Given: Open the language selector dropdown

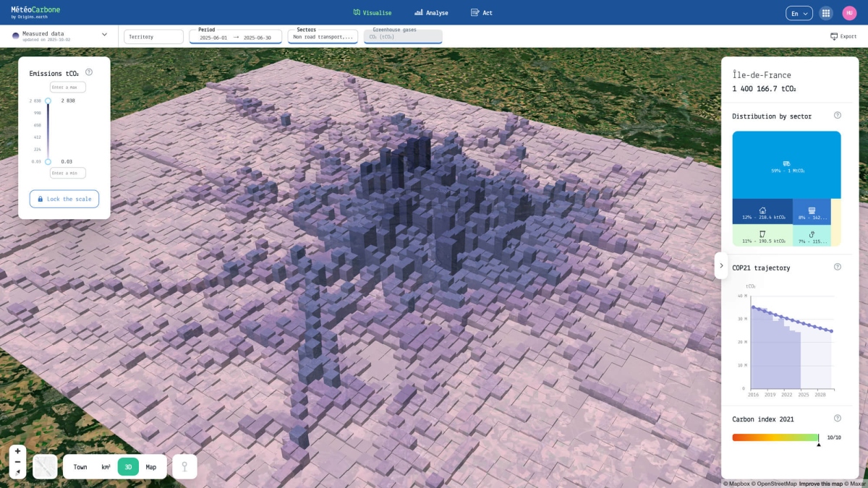Looking at the screenshot, I should (799, 12).
